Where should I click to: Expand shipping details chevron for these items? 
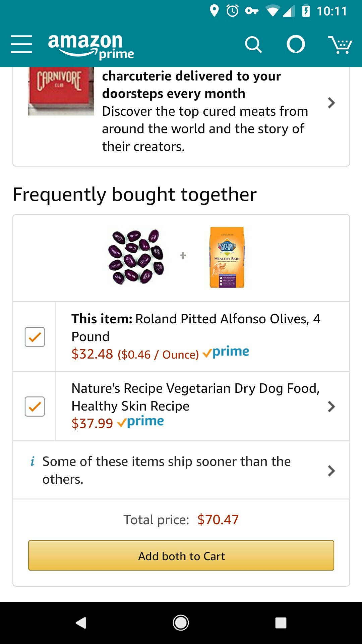(331, 471)
